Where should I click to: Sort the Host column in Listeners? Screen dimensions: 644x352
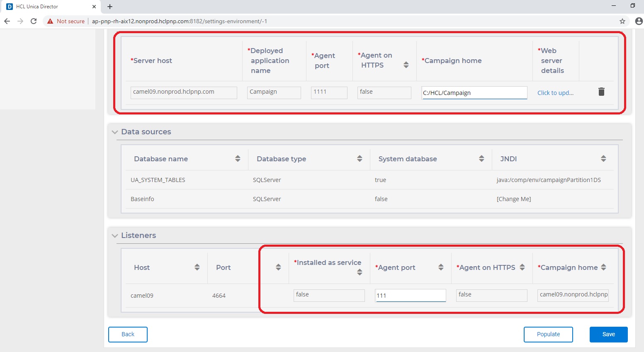click(197, 267)
